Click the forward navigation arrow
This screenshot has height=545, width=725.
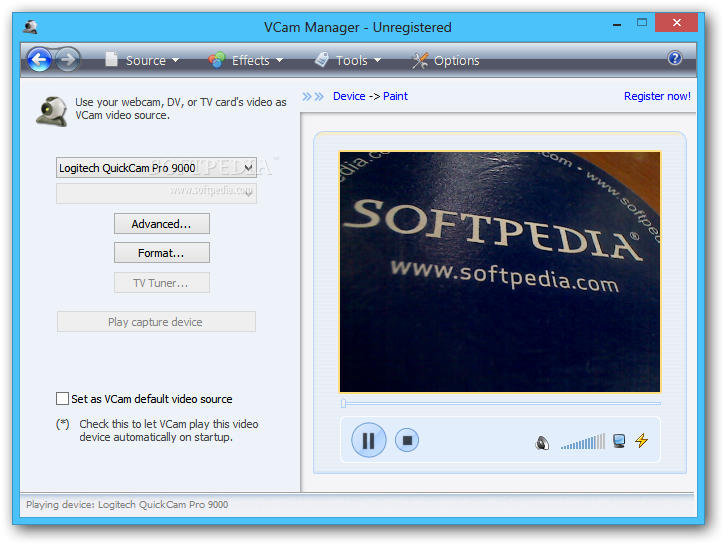pos(68,60)
